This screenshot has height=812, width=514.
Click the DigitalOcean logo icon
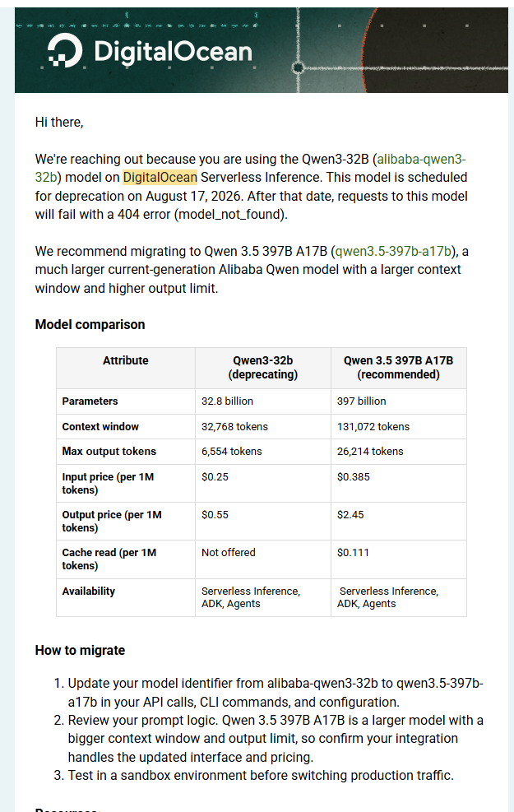click(65, 50)
